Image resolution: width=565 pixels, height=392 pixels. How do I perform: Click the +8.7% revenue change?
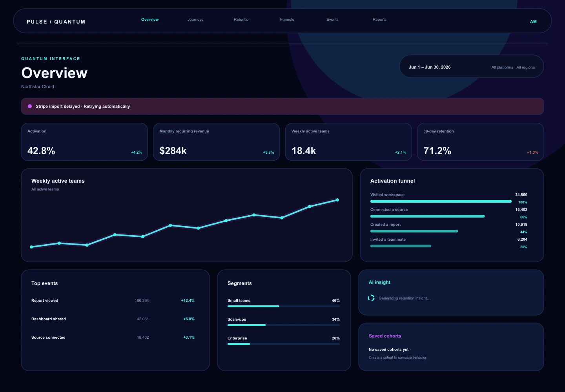(x=268, y=152)
